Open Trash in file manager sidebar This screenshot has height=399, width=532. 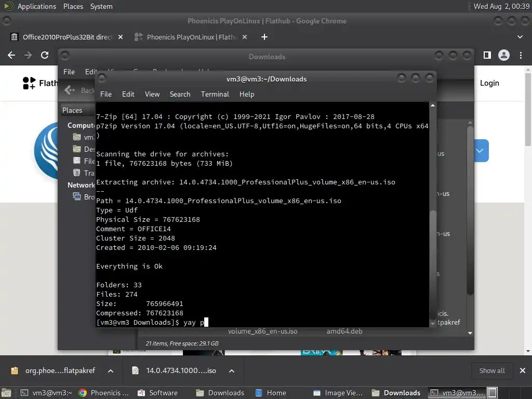(x=84, y=172)
